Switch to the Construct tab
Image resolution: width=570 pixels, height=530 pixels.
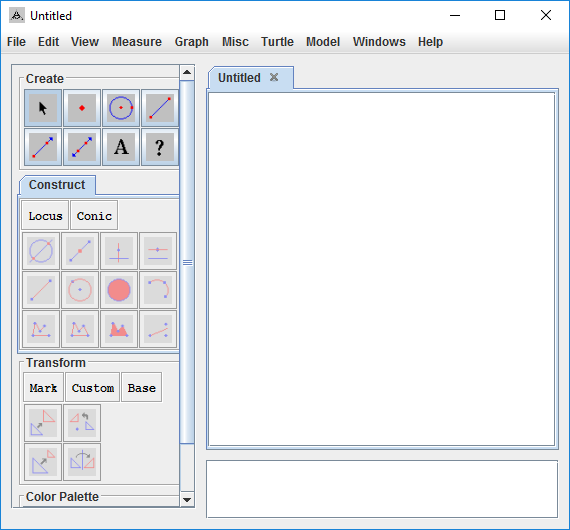[x=57, y=185]
